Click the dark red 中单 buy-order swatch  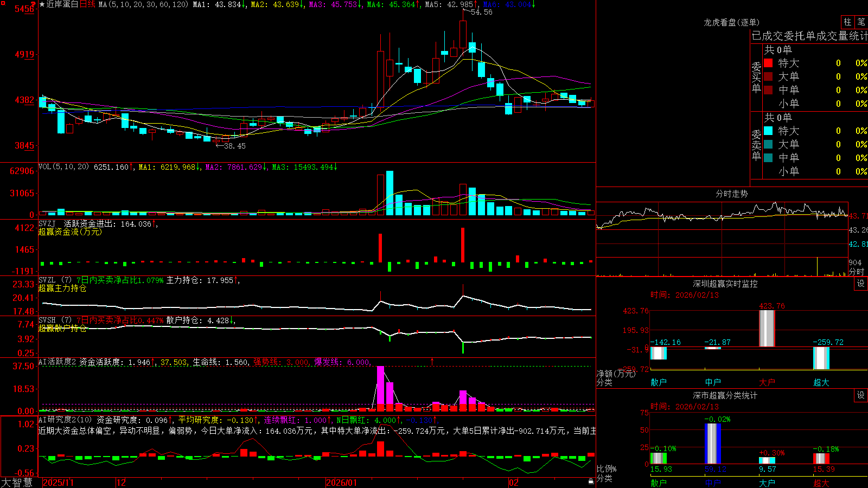tap(768, 89)
